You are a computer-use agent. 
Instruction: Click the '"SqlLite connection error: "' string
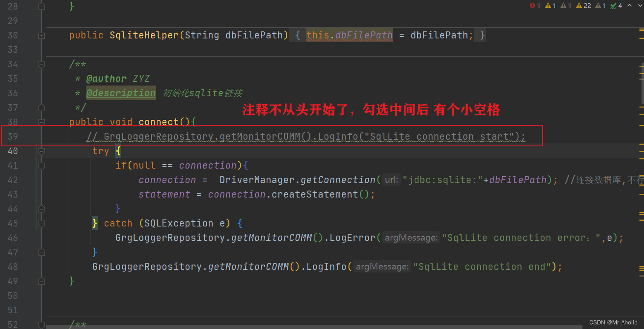pyautogui.click(x=521, y=238)
